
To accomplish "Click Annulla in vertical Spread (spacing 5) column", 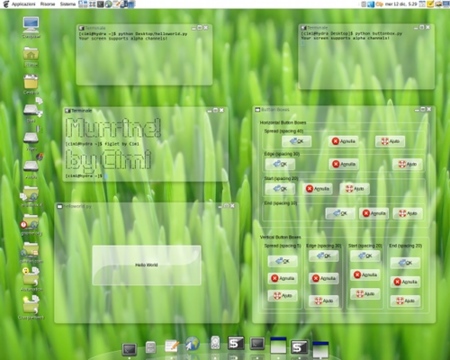I will [x=283, y=278].
